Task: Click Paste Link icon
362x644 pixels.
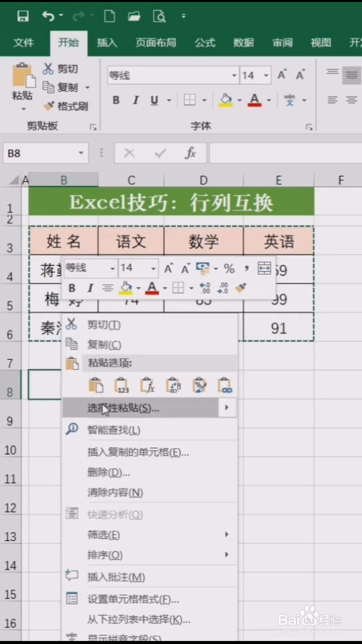Action: point(225,385)
